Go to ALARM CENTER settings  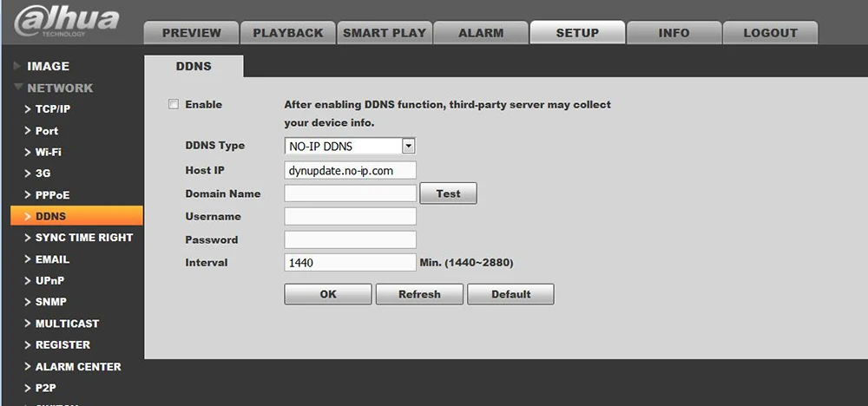76,366
